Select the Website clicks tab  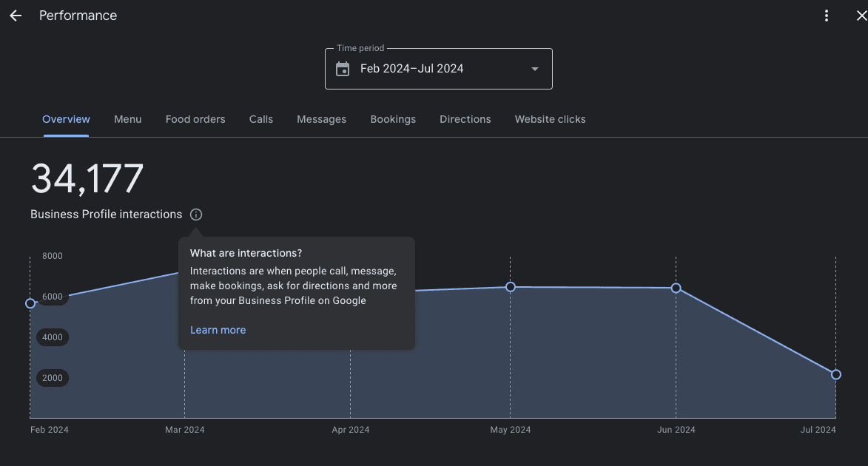(550, 119)
